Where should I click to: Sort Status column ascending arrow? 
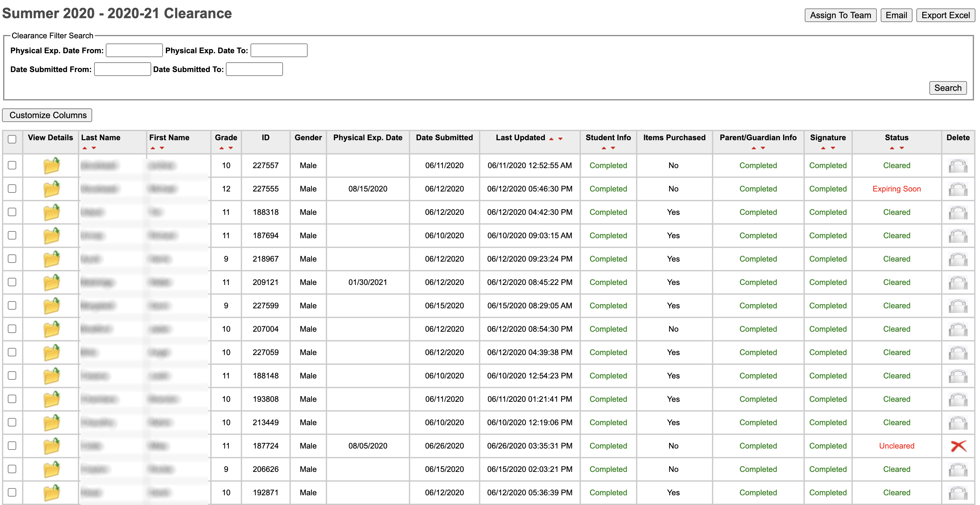[x=892, y=148]
